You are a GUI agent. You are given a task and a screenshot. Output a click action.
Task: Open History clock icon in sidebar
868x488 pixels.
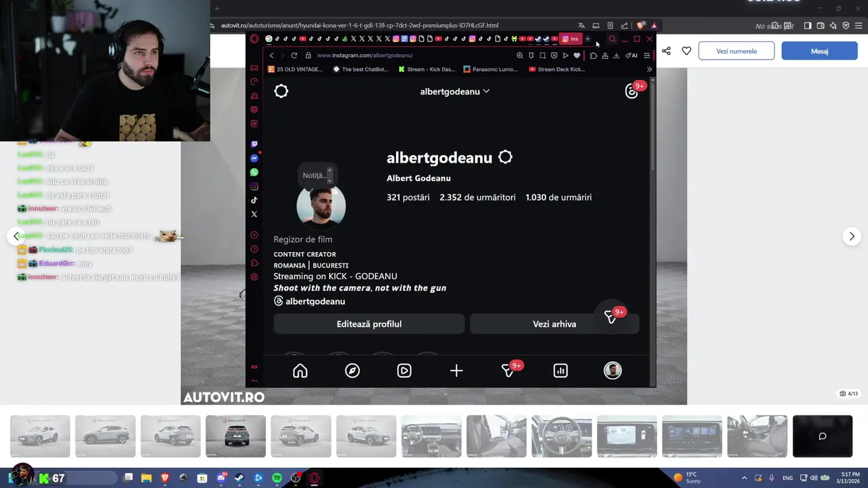pos(254,249)
